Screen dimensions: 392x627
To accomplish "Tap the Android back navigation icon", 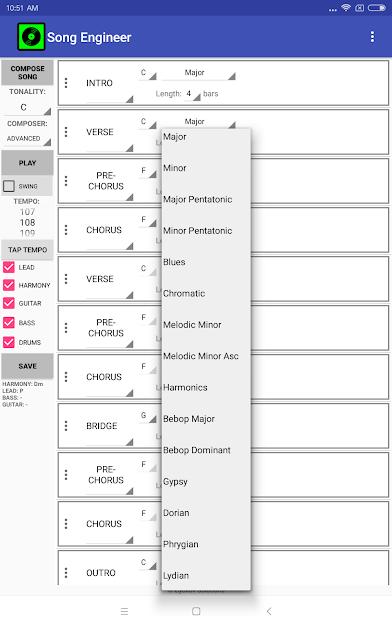I will pos(269,611).
